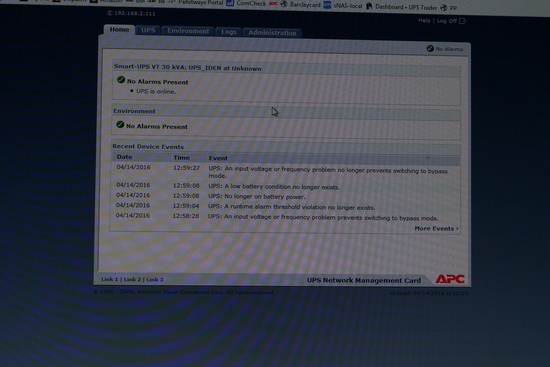This screenshot has height=367, width=550.
Task: Click the UPS No Alarms Present check icon
Action: [121, 80]
